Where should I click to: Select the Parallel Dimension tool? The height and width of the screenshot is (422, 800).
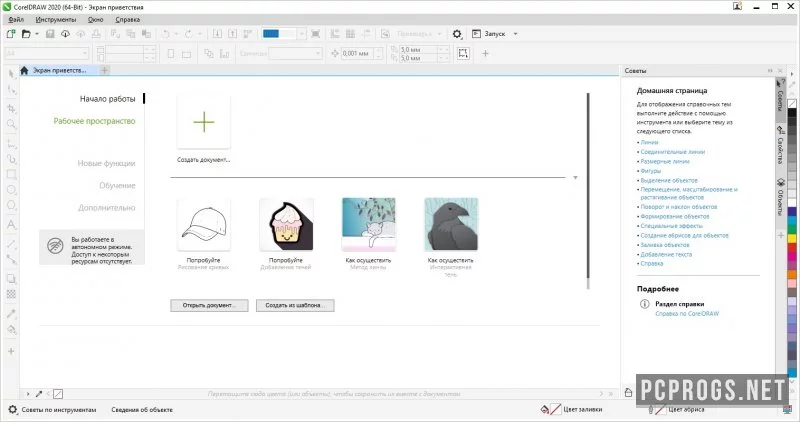pyautogui.click(x=11, y=244)
